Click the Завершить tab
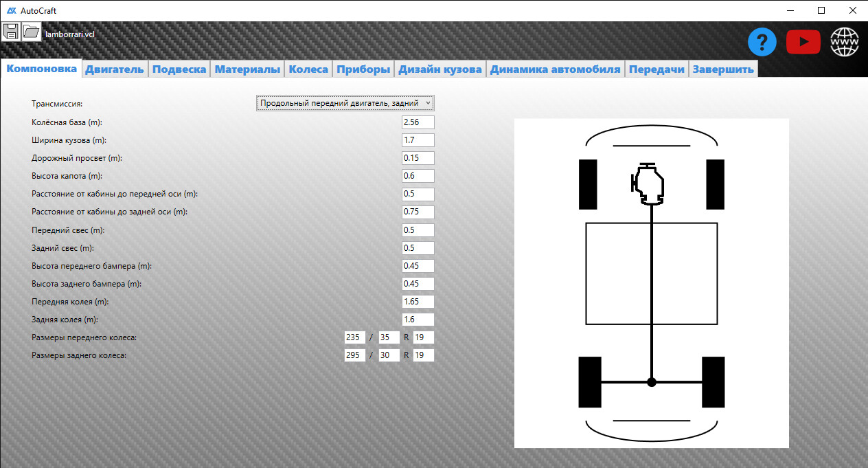This screenshot has width=868, height=468. (723, 69)
